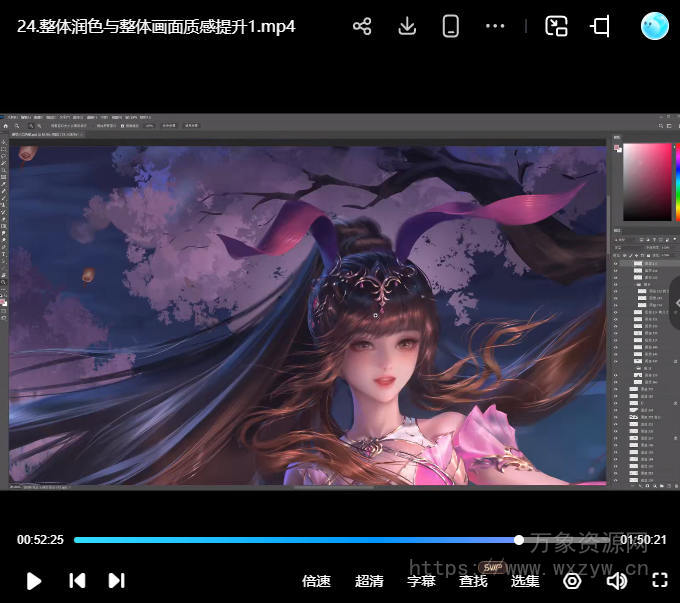Viewport: 680px width, 603px height.
Task: Switch to picture-in-picture mini window mode
Action: (556, 27)
